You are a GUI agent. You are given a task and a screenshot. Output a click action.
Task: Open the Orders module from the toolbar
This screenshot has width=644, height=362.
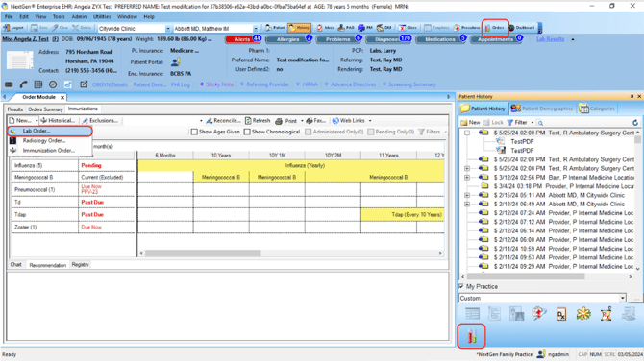tap(495, 28)
